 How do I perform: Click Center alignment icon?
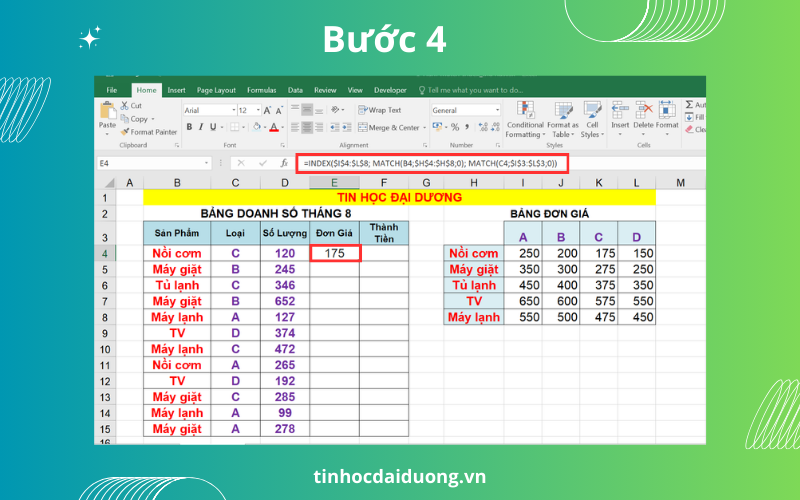(x=307, y=128)
